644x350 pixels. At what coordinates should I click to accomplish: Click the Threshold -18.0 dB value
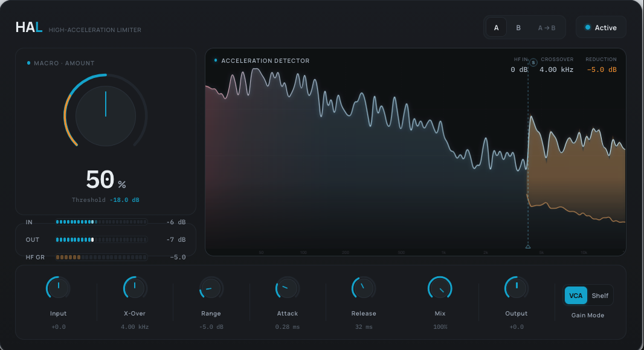(x=124, y=200)
